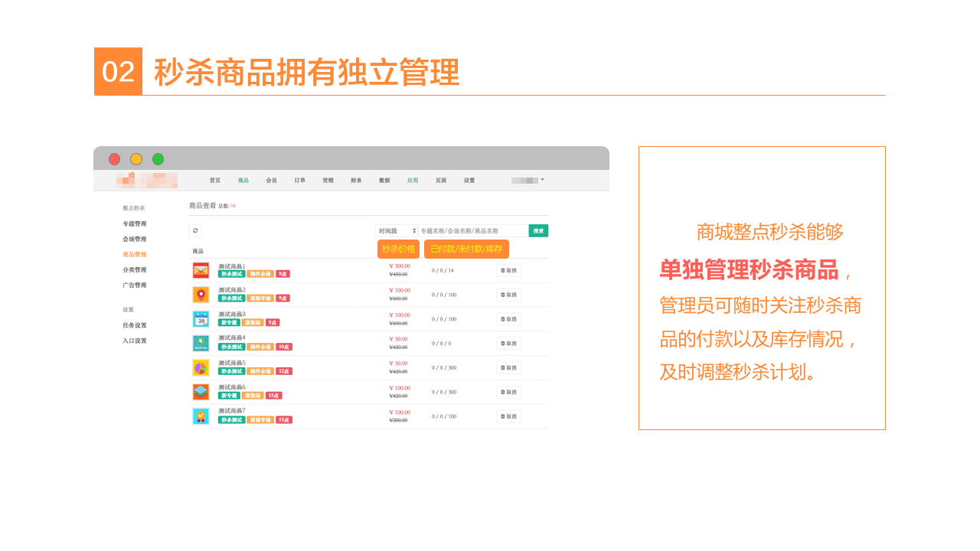Click the refresh icon above the product list
Image resolution: width=980 pixels, height=551 pixels.
[x=195, y=230]
